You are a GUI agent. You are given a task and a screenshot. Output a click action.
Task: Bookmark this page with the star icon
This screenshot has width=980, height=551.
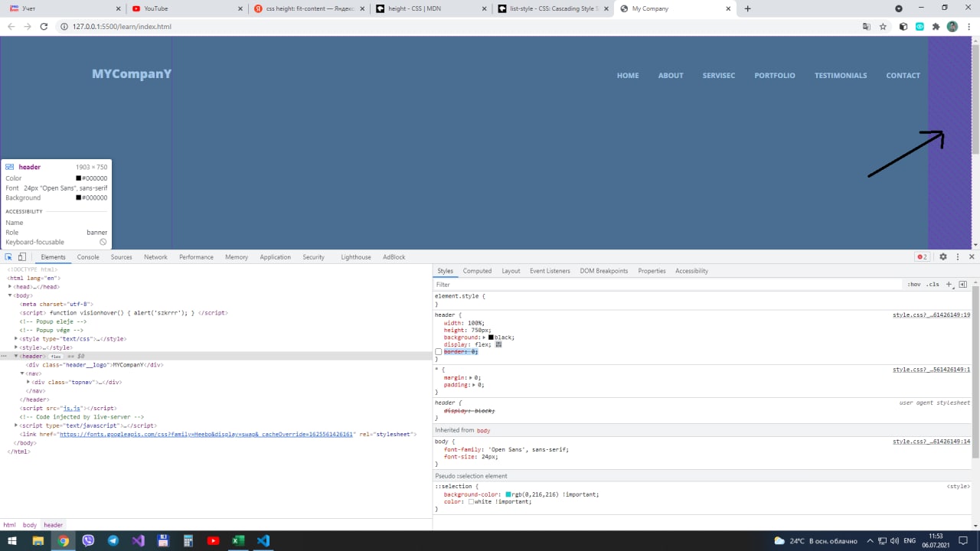click(x=883, y=26)
